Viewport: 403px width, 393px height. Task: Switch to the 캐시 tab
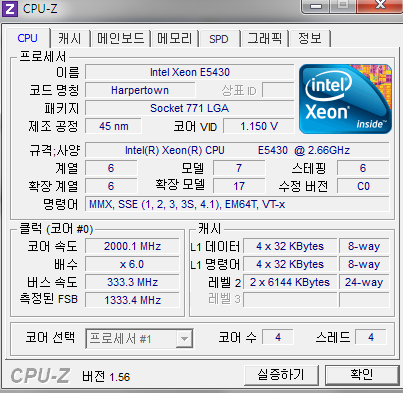pyautogui.click(x=69, y=39)
